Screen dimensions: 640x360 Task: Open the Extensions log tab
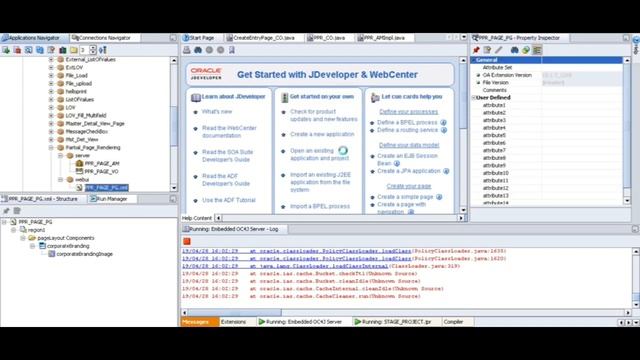pos(233,322)
